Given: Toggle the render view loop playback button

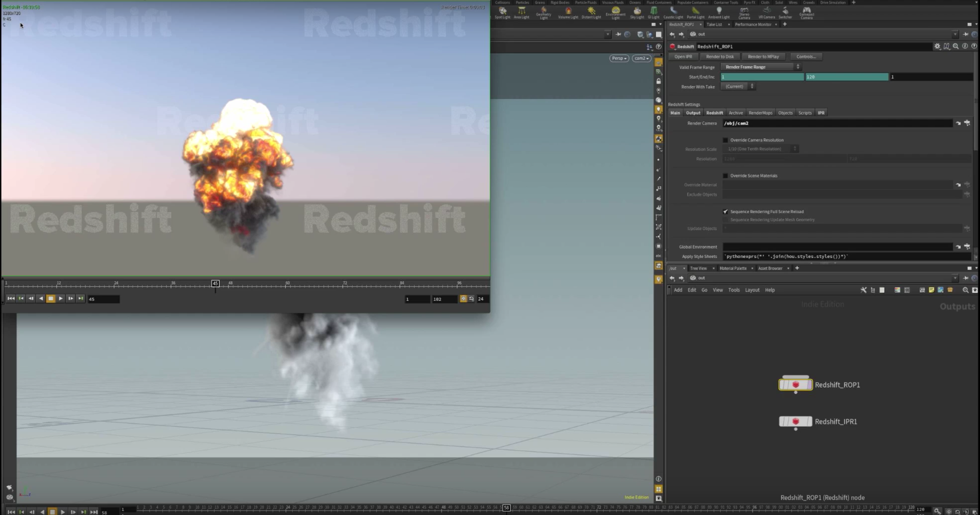Looking at the screenshot, I should tap(471, 299).
